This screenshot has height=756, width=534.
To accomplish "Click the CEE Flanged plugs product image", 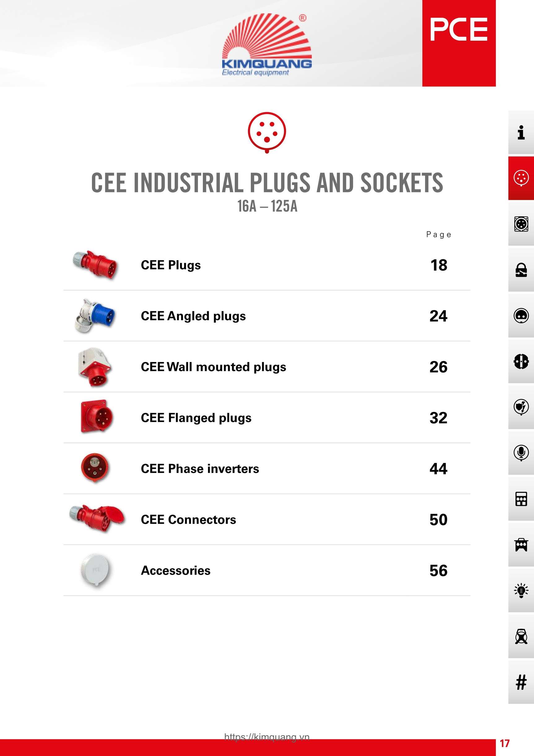I will 96,416.
